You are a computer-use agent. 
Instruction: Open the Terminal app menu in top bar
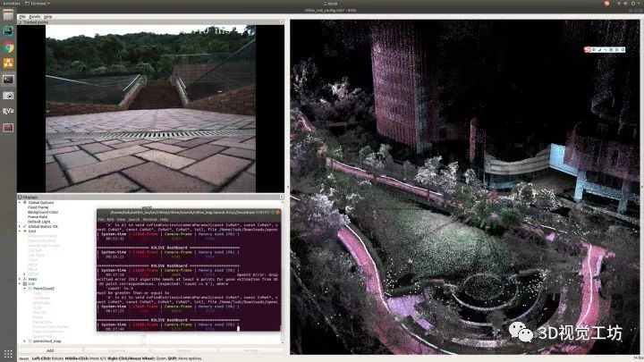(37, 4)
